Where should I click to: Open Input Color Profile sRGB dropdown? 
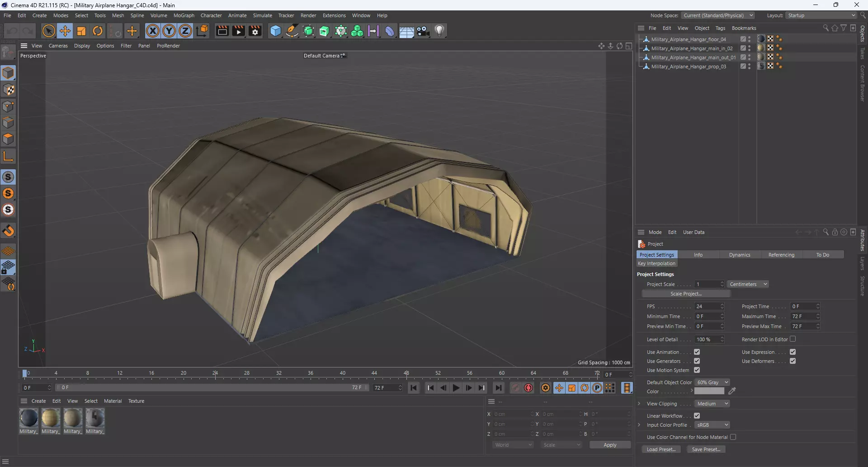pos(712,425)
